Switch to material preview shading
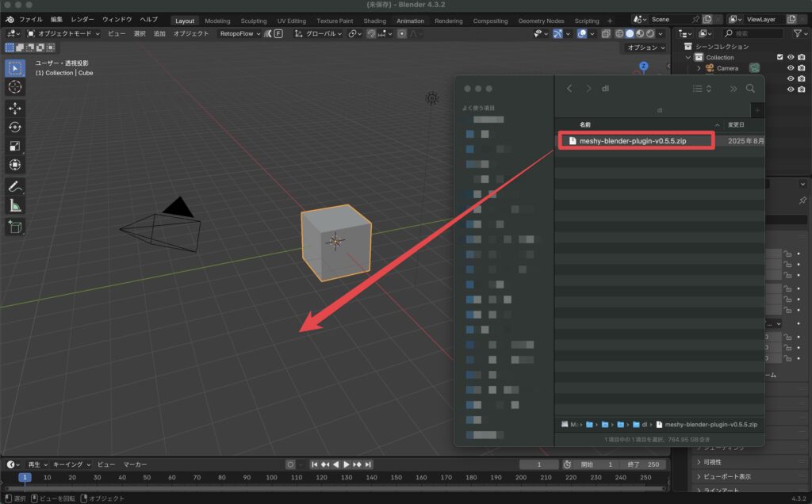 tap(640, 33)
